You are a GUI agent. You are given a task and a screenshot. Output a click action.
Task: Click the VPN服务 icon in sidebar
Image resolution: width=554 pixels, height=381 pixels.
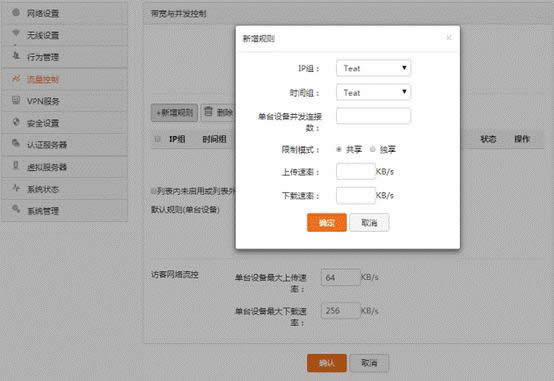coord(16,100)
